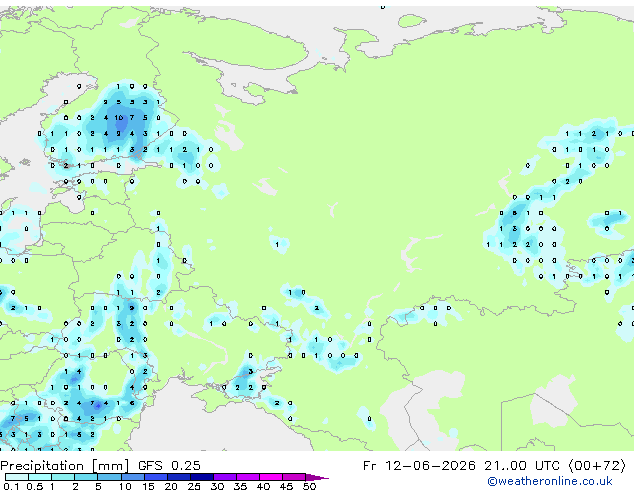The width and height of the screenshot is (634, 490).
Task: Click the purple arrow tip above 50 mm
Action: [x=317, y=477]
